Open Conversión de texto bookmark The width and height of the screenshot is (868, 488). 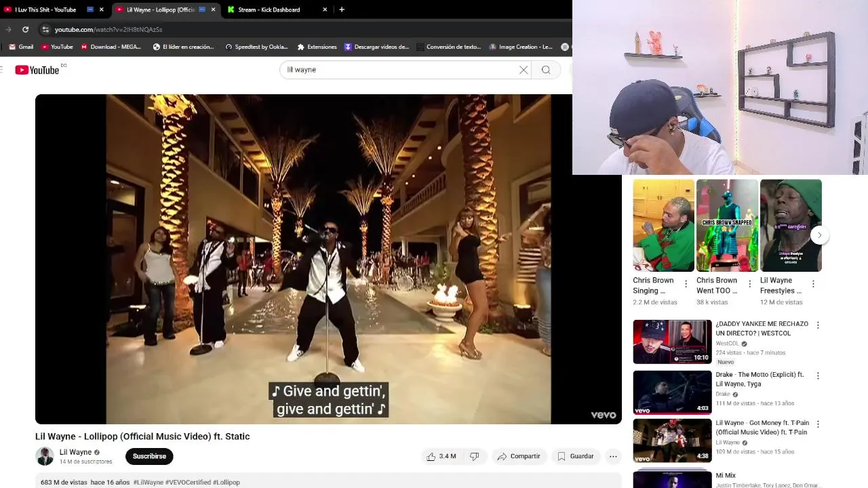click(x=449, y=47)
